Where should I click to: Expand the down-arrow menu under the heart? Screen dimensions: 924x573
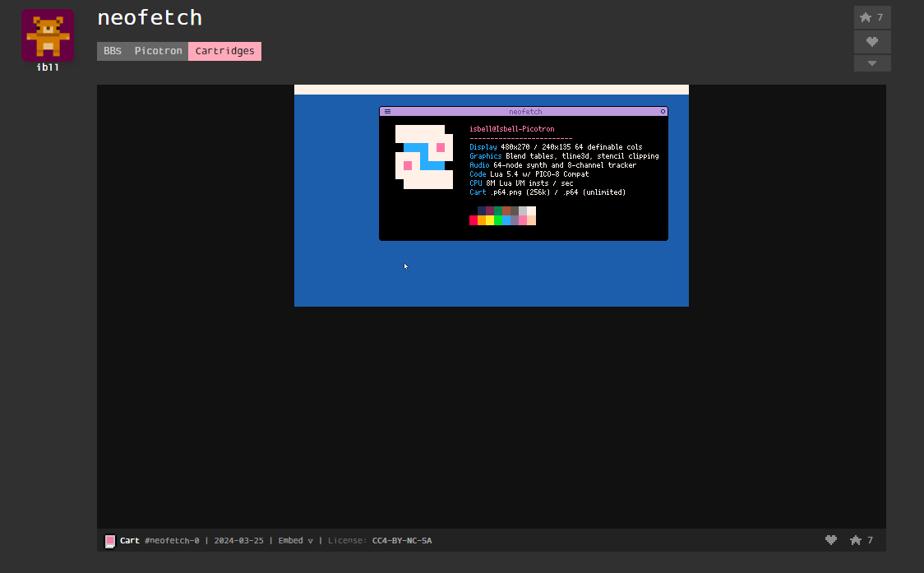pyautogui.click(x=872, y=63)
